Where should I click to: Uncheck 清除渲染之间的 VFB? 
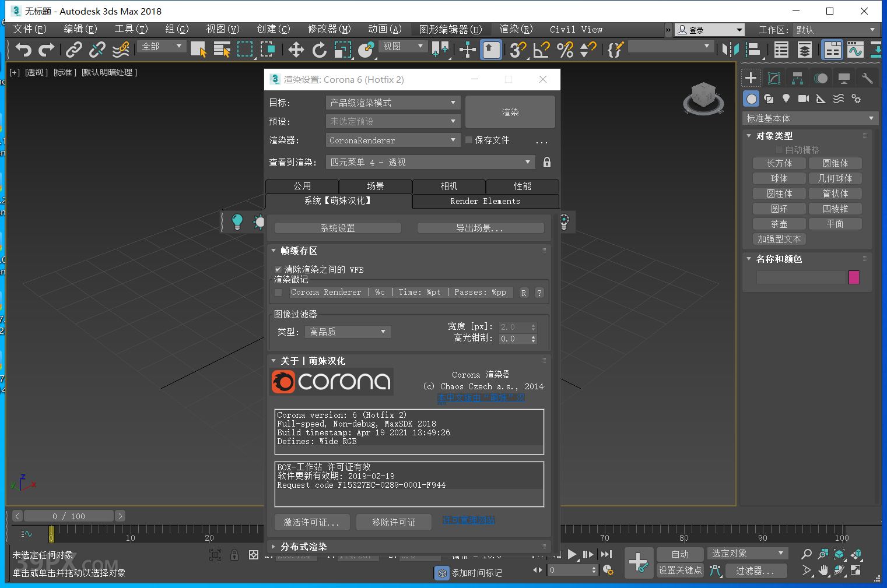tap(278, 269)
